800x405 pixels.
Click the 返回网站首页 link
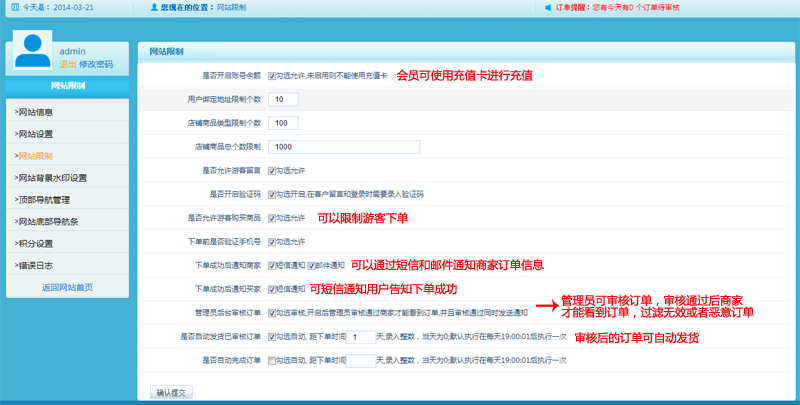[x=67, y=287]
